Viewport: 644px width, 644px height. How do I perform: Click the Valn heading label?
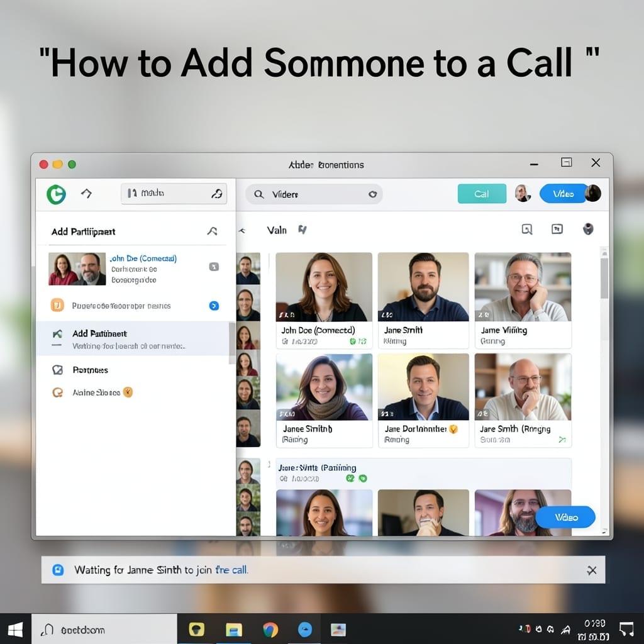(277, 230)
